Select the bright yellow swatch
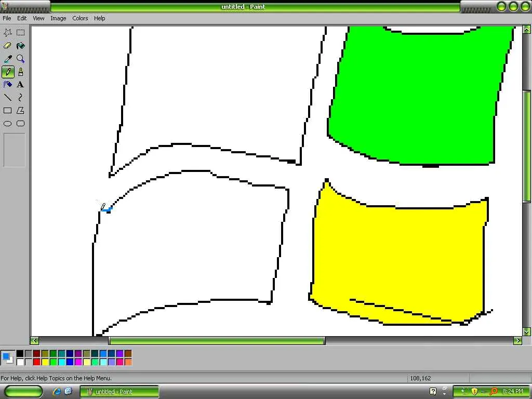Image resolution: width=532 pixels, height=399 pixels. pos(45,362)
